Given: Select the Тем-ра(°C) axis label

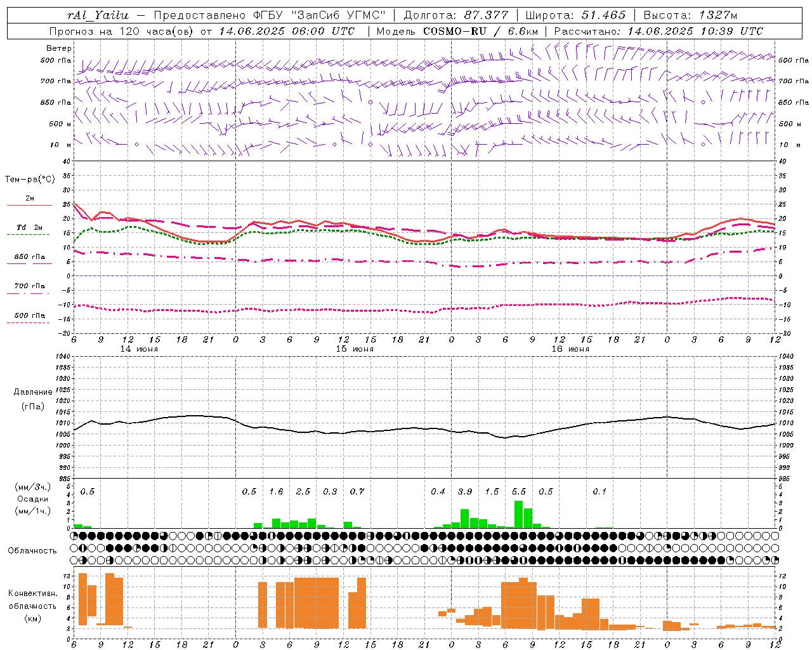Looking at the screenshot, I should pyautogui.click(x=30, y=180).
